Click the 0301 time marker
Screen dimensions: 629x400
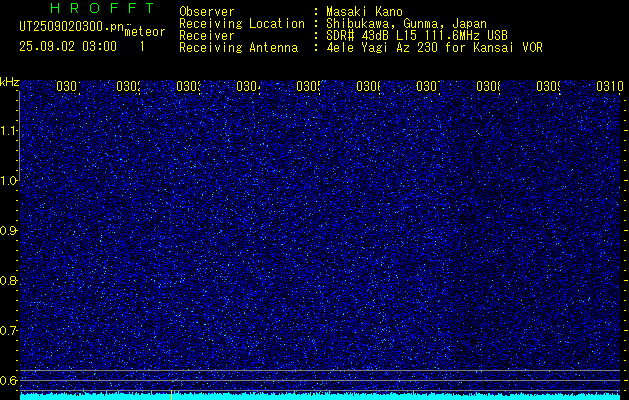(68, 86)
